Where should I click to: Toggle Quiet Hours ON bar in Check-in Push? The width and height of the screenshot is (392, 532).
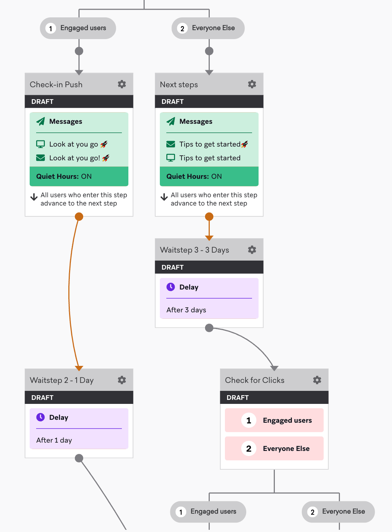[79, 176]
